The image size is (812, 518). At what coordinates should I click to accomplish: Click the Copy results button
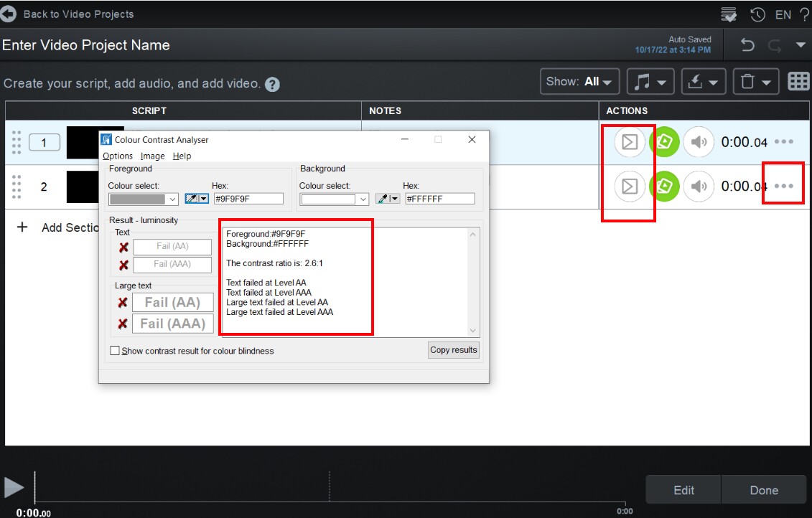point(453,349)
